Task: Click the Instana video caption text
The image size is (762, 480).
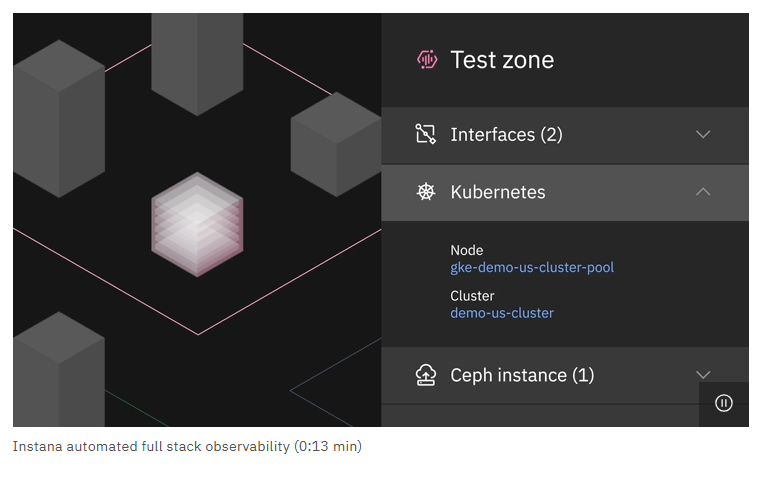Action: click(x=187, y=446)
